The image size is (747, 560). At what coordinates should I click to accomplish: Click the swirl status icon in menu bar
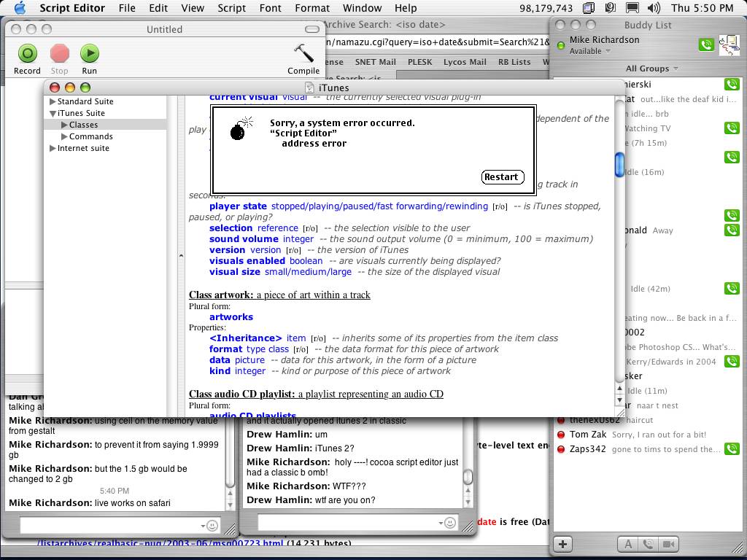tap(611, 7)
